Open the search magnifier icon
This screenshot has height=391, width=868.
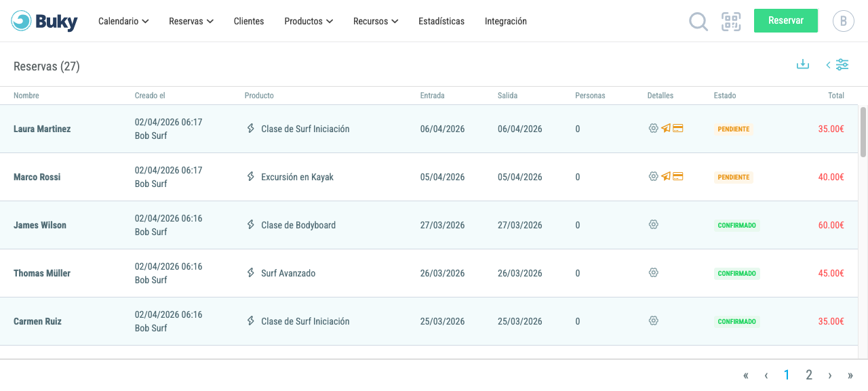pyautogui.click(x=698, y=22)
